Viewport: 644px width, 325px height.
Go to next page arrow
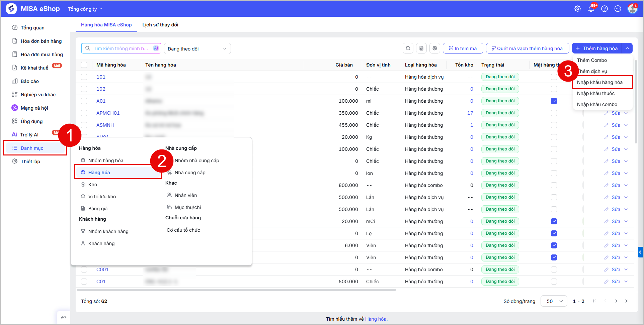(x=616, y=301)
